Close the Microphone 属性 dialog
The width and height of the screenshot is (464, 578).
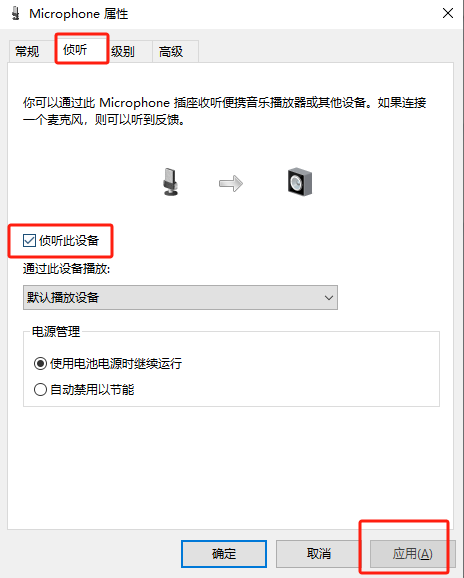448,14
